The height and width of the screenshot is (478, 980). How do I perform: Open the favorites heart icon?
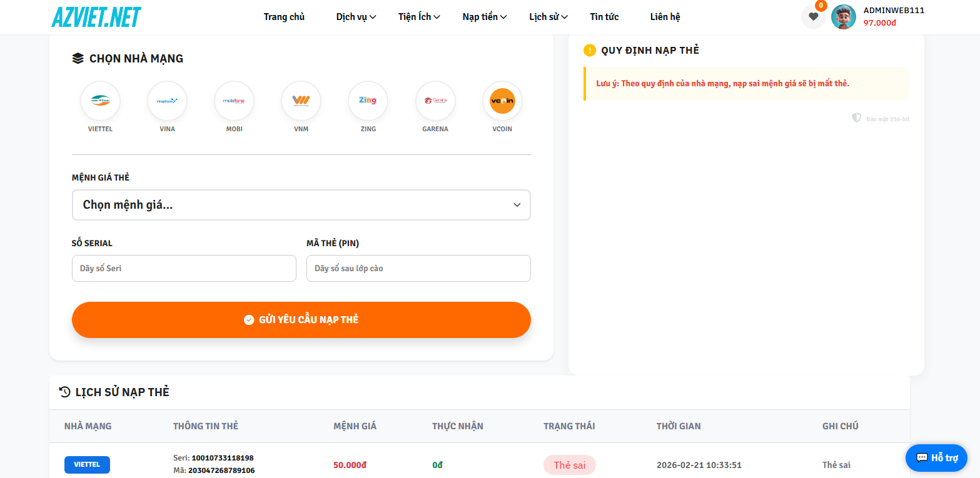(x=813, y=16)
